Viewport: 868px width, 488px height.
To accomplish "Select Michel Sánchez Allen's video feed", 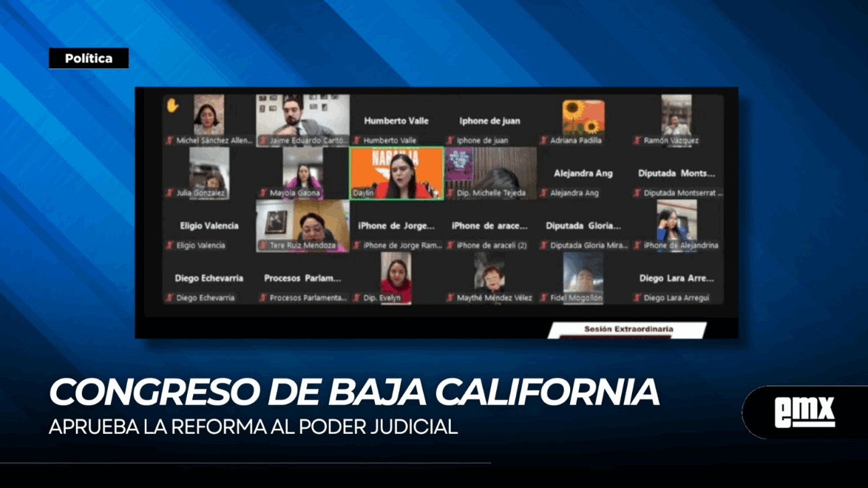I will (x=209, y=115).
